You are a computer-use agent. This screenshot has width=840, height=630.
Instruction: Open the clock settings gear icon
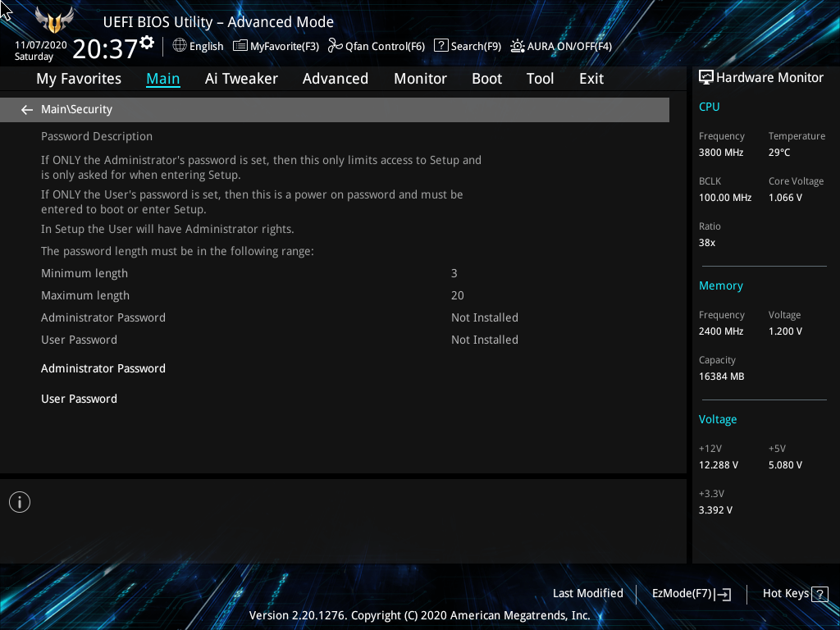(x=147, y=43)
